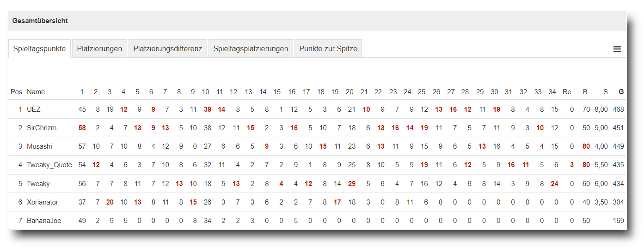Click the Pos column header
644x247 pixels.
(x=16, y=92)
